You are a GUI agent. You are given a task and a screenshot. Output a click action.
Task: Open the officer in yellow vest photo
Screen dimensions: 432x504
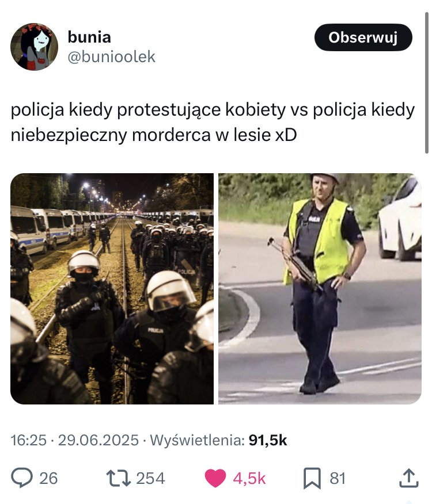coord(320,289)
